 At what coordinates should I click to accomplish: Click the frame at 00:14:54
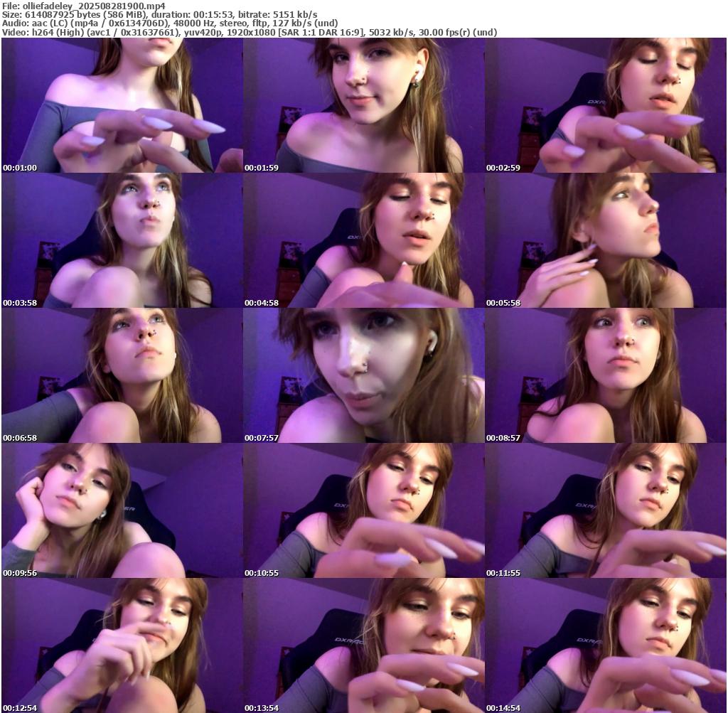click(606, 645)
